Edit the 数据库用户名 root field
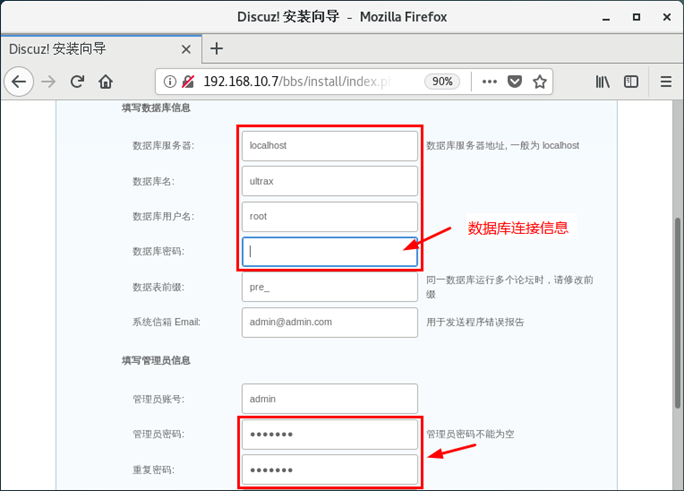This screenshot has height=491, width=684. [x=330, y=216]
